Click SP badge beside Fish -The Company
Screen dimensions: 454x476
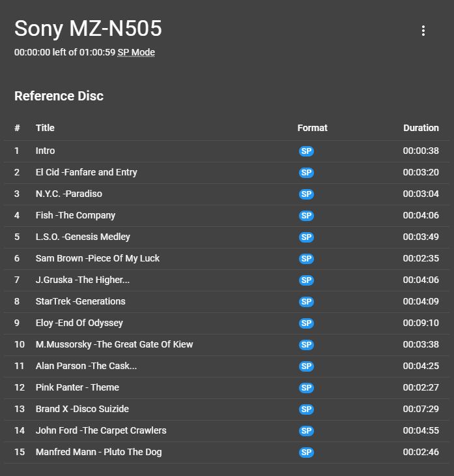click(x=306, y=216)
